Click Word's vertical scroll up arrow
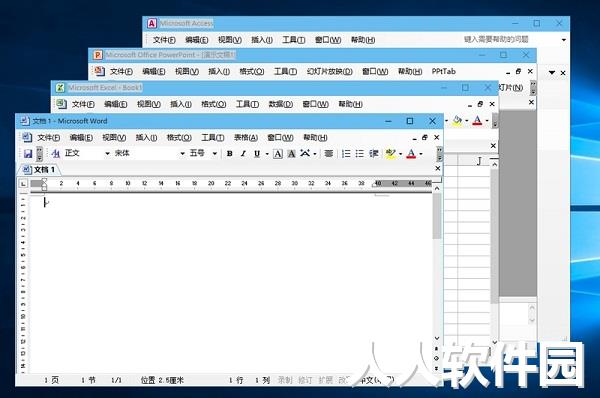The width and height of the screenshot is (600, 398). [437, 188]
